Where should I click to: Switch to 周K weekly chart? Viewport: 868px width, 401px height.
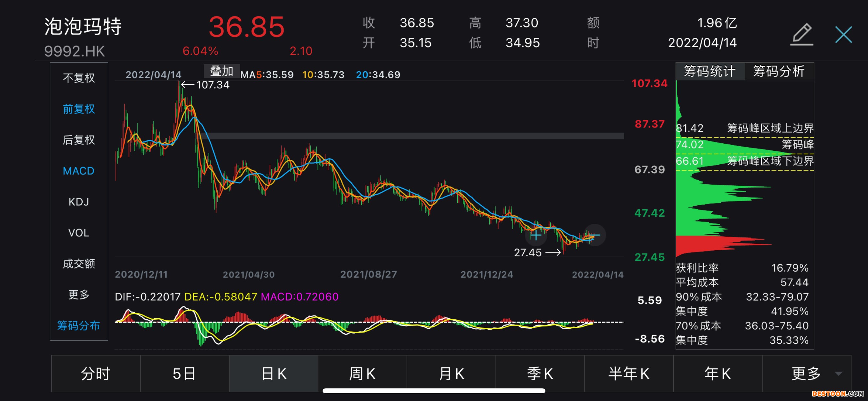(362, 373)
